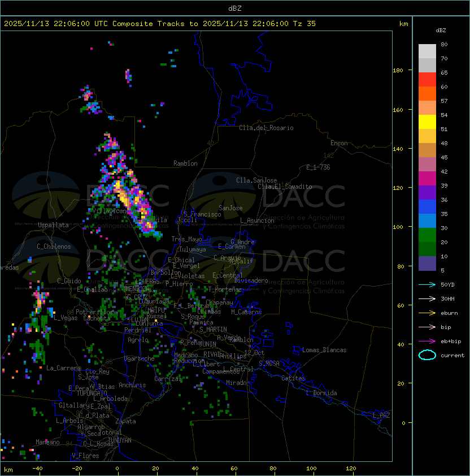
Task: Click the 'Mirador' map label
Action: [x=238, y=383]
